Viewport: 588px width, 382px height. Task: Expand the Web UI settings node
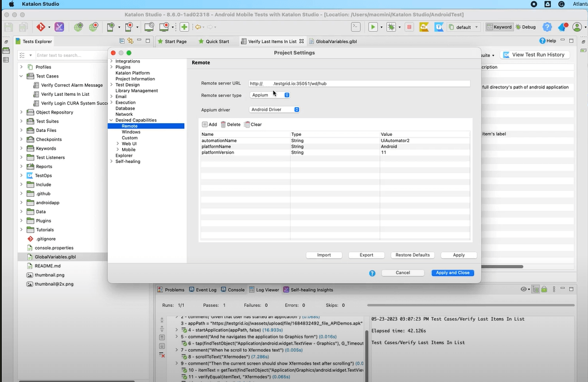coord(118,143)
